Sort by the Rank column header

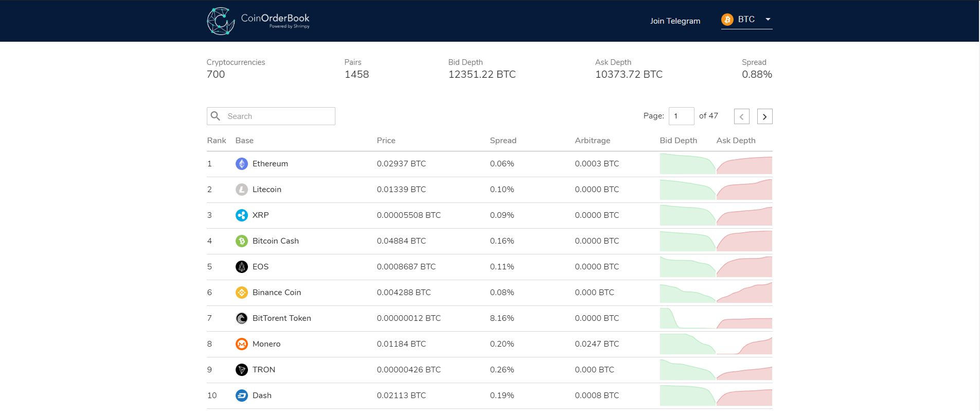click(x=217, y=141)
